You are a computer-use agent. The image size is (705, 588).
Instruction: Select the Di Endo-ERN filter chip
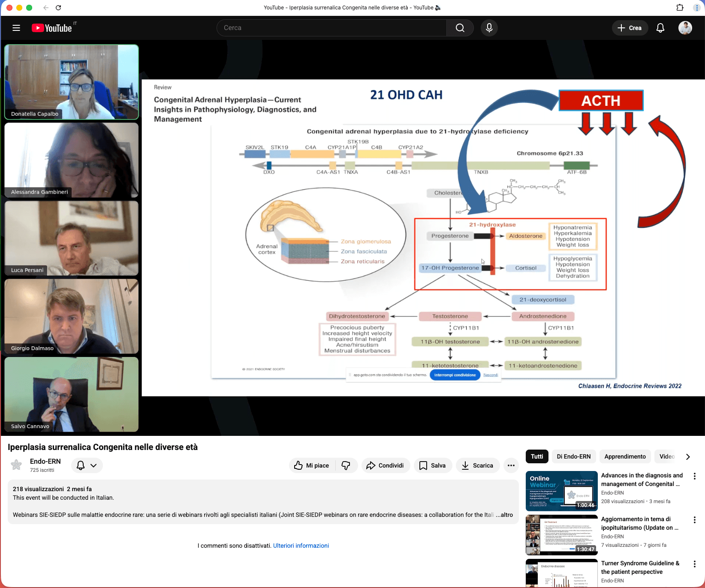pyautogui.click(x=573, y=456)
